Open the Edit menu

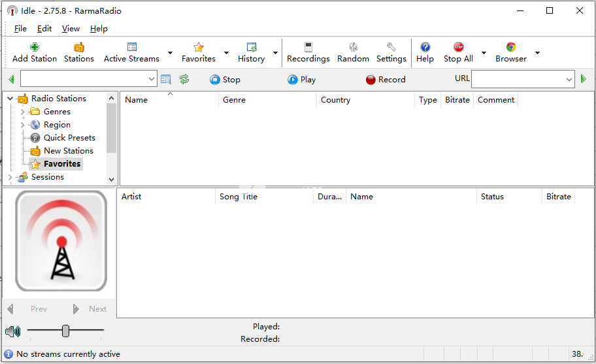click(x=44, y=29)
